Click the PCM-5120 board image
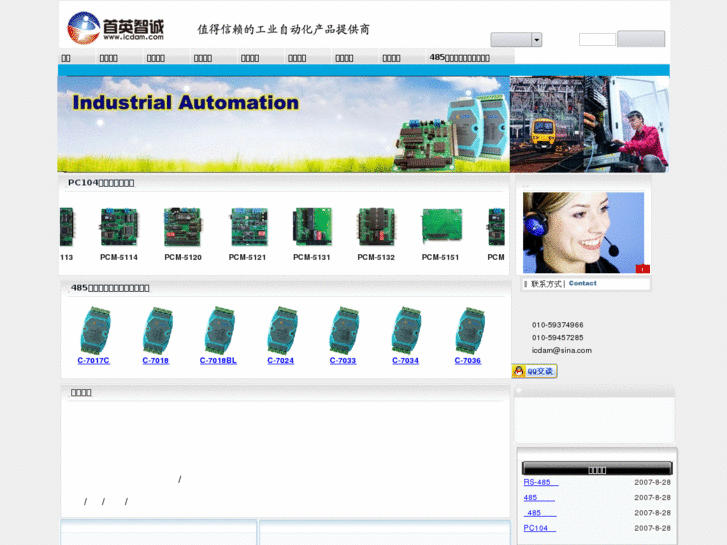727x545 pixels. (x=183, y=227)
